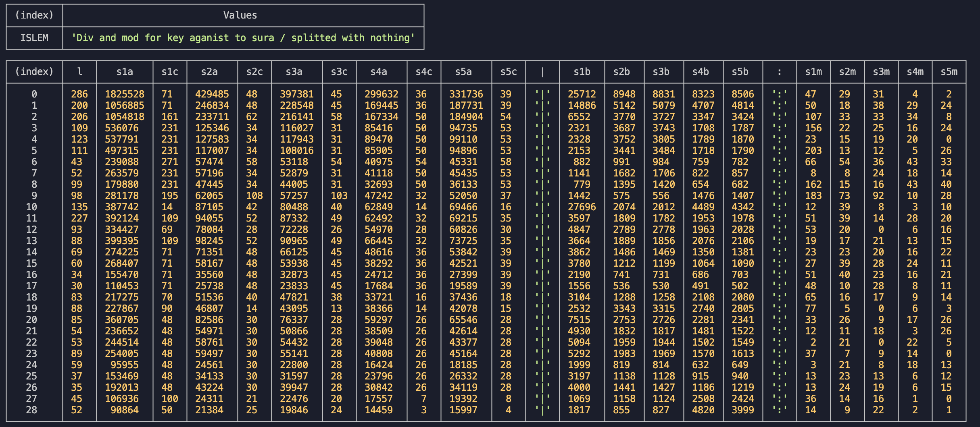This screenshot has height=427, width=980.
Task: Select the s2c column header
Action: pyautogui.click(x=255, y=72)
